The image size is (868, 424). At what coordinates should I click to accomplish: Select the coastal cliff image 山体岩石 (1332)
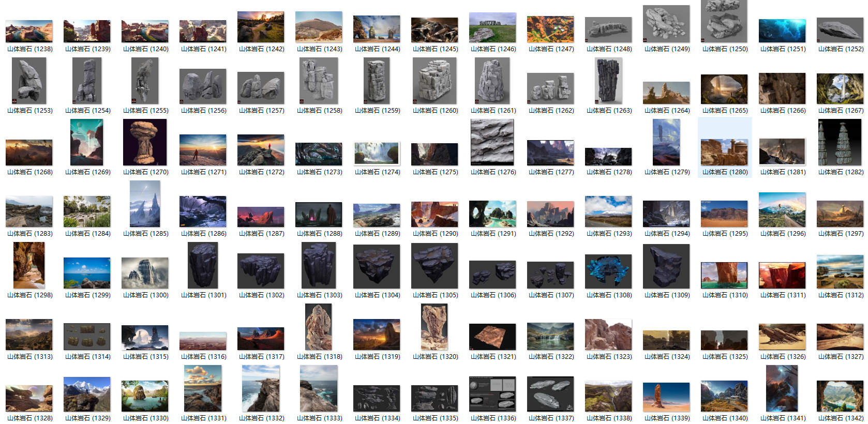[x=261, y=388]
